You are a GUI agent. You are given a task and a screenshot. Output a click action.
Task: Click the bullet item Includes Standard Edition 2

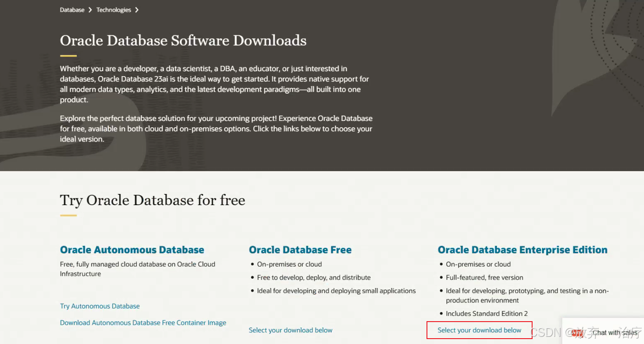pos(486,313)
